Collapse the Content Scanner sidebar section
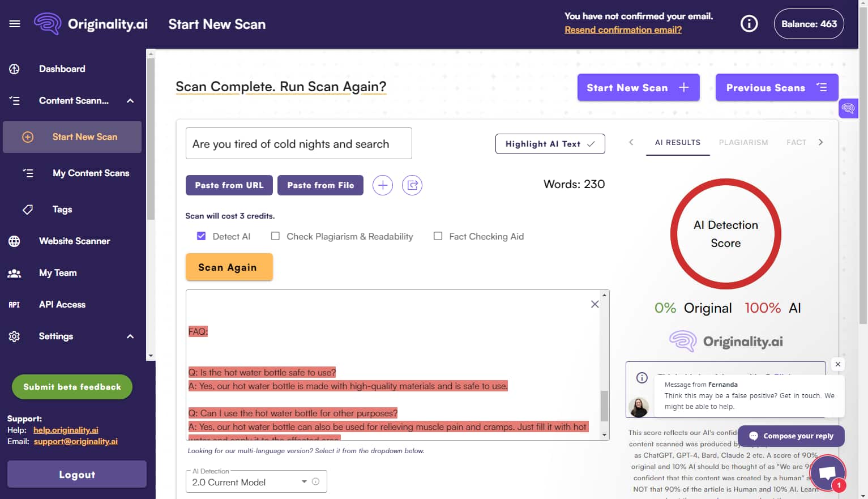Screen dimensions: 868x499 pos(130,101)
